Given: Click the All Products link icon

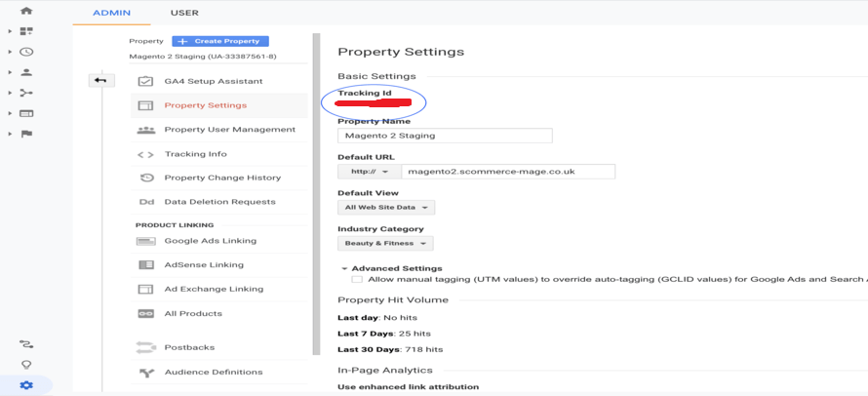Looking at the screenshot, I should [145, 313].
